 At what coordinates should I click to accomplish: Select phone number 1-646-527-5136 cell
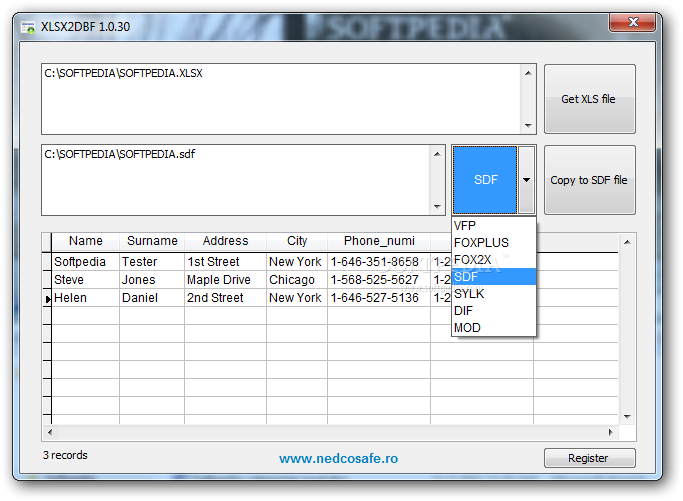379,298
